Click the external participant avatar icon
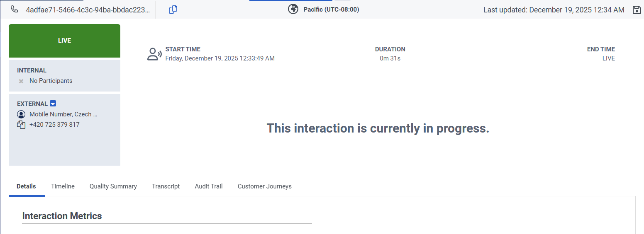The height and width of the screenshot is (234, 644). pyautogui.click(x=21, y=114)
